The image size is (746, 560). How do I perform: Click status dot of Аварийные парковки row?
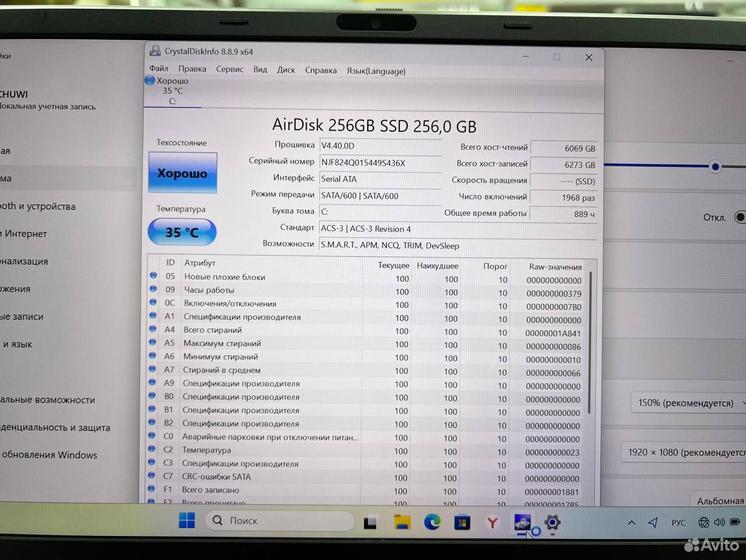pyautogui.click(x=152, y=435)
